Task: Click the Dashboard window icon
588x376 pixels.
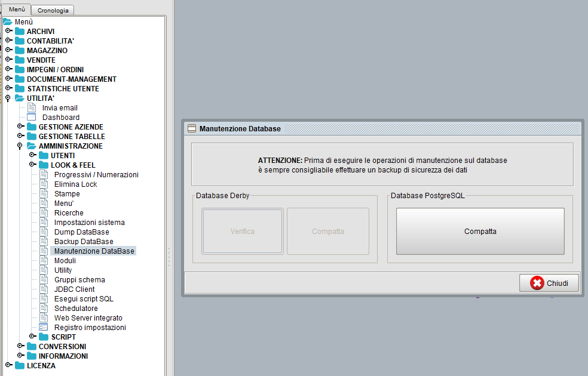Action: pyautogui.click(x=32, y=117)
